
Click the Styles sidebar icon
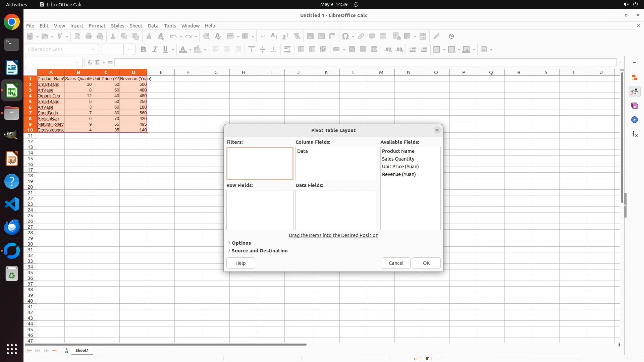635,92
